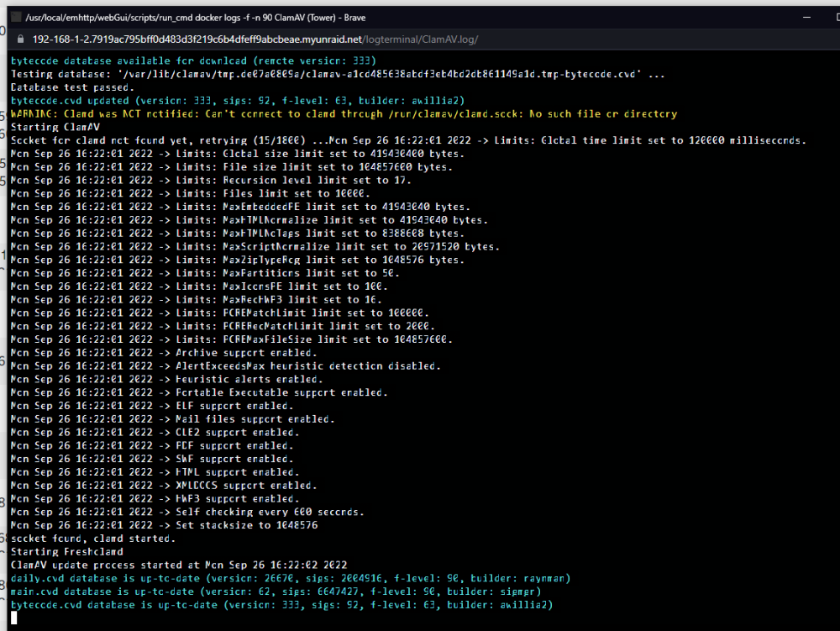The image size is (840, 631).
Task: Click the 'Starting Freshclamd' line
Action: (67, 552)
